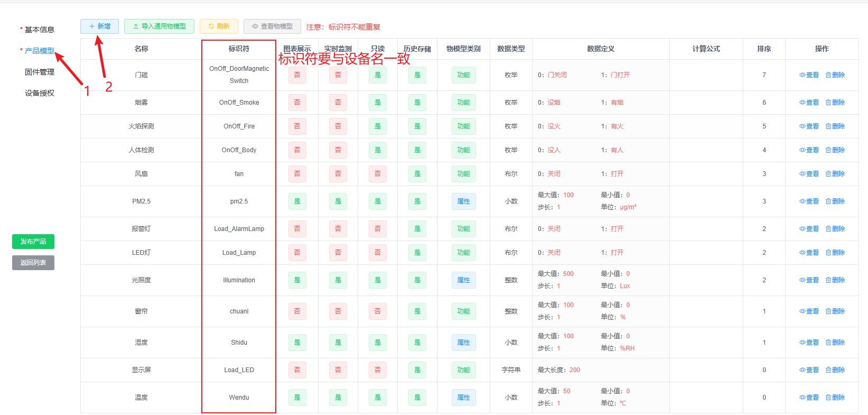Click 查看物模型 view model button
Image resolution: width=868 pixels, height=415 pixels.
(x=272, y=26)
